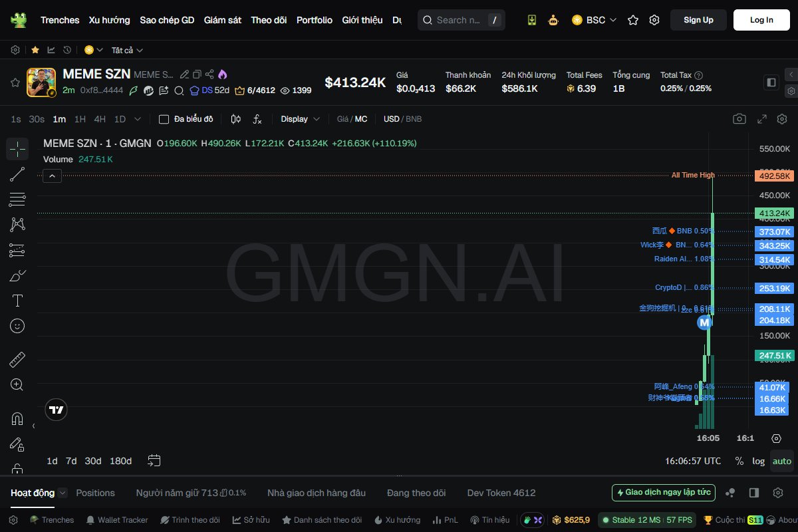This screenshot has height=532, width=798.
Task: Take chart snapshot with camera icon
Action: pos(739,119)
